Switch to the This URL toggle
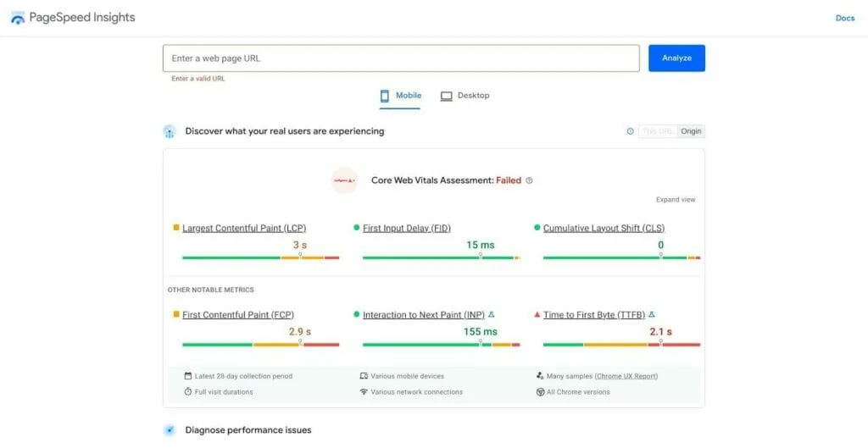The width and height of the screenshot is (868, 448). [658, 131]
